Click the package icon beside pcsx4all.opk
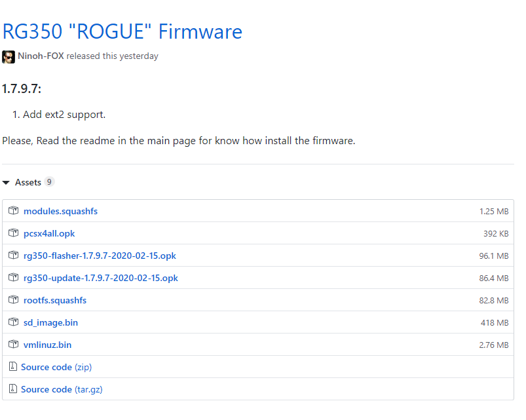This screenshot has height=420, width=526. (x=13, y=233)
